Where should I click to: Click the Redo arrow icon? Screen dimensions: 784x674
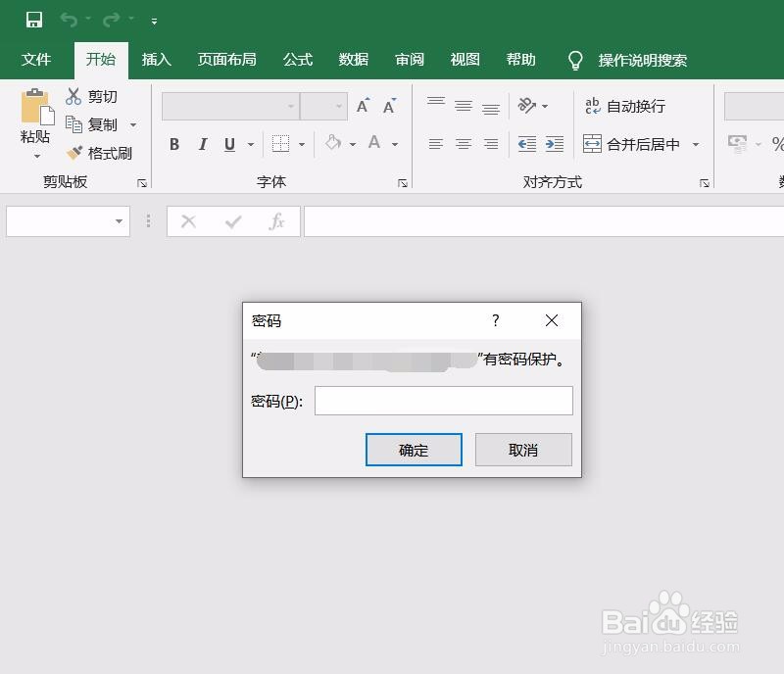coord(111,20)
